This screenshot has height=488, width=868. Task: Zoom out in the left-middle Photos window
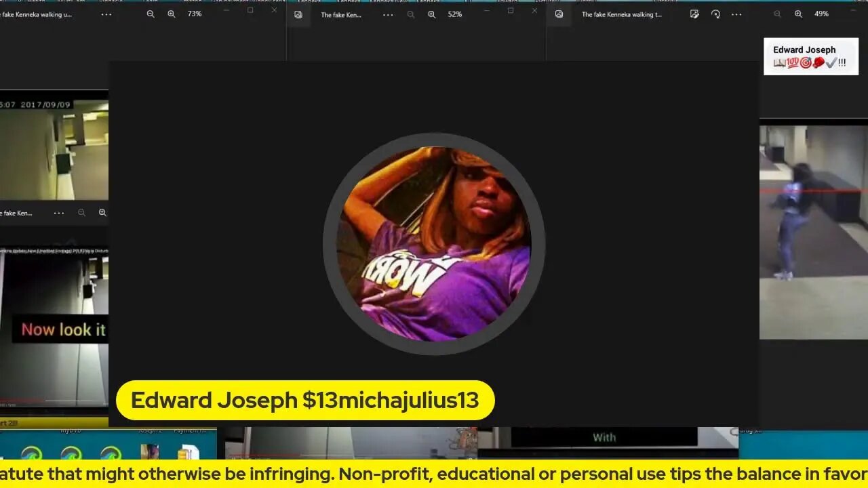pyautogui.click(x=81, y=213)
